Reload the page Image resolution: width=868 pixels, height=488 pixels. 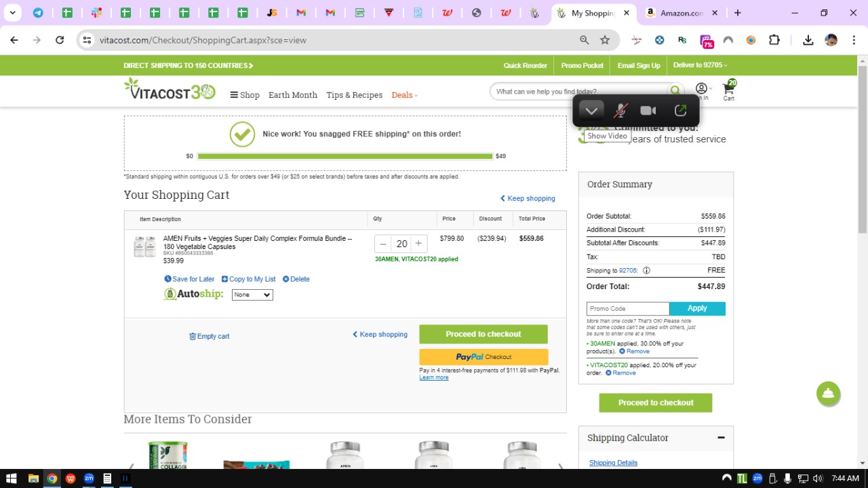[x=60, y=40]
